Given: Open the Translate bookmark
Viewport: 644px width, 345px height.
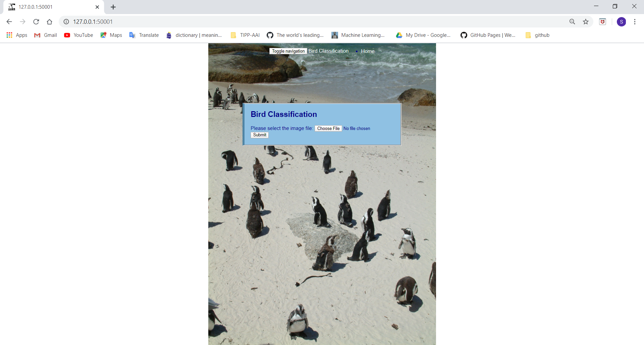Looking at the screenshot, I should point(144,35).
